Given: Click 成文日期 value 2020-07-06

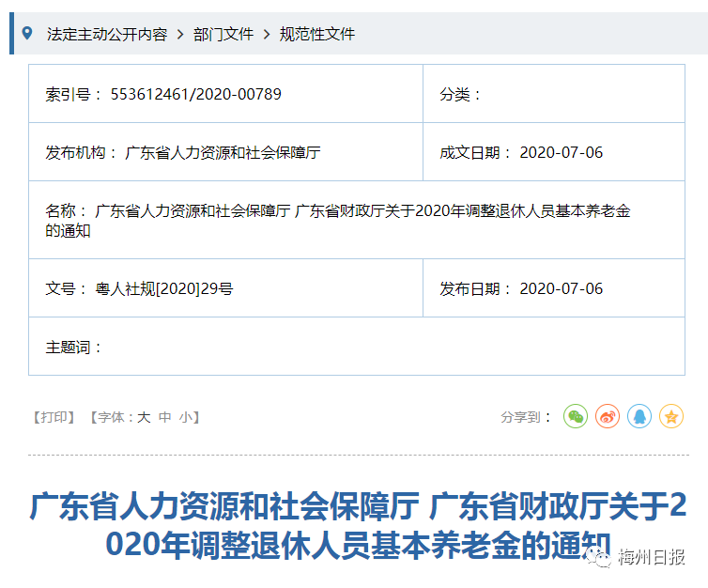Looking at the screenshot, I should tap(562, 153).
